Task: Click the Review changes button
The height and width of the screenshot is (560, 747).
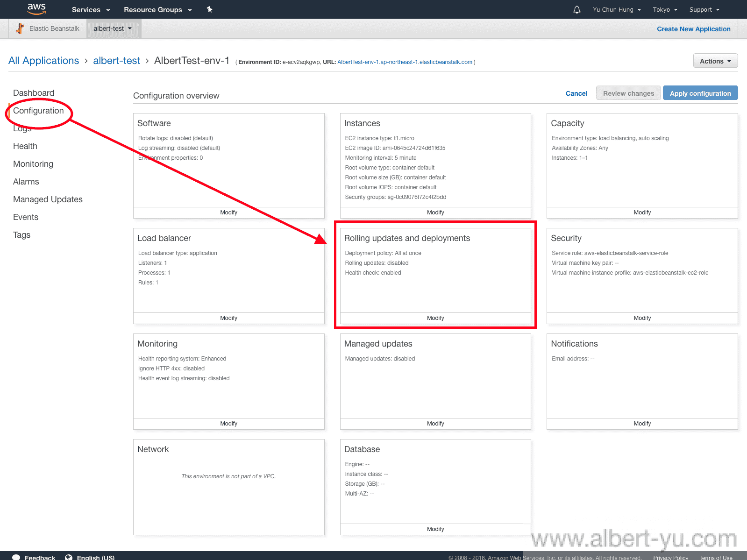Action: [628, 93]
